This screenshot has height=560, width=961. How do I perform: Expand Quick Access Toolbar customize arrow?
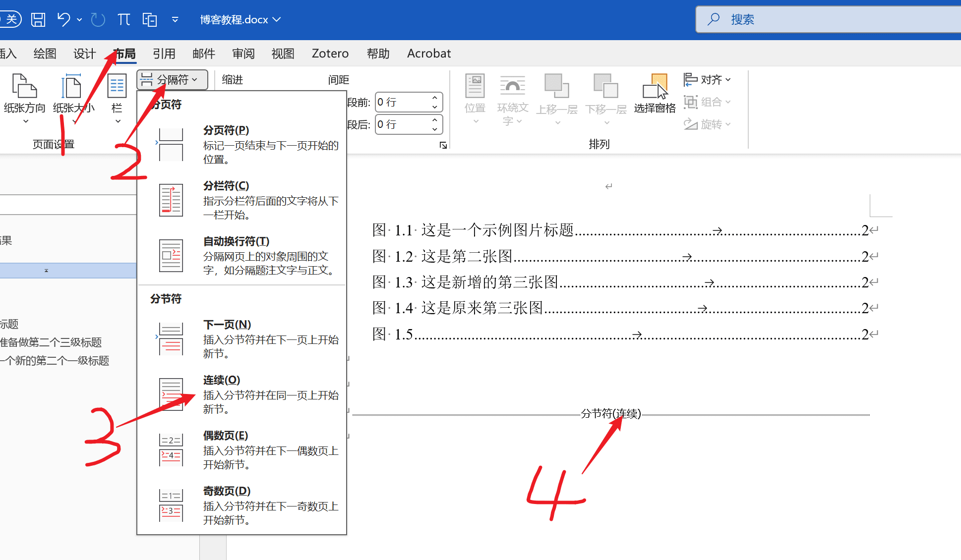click(x=175, y=20)
